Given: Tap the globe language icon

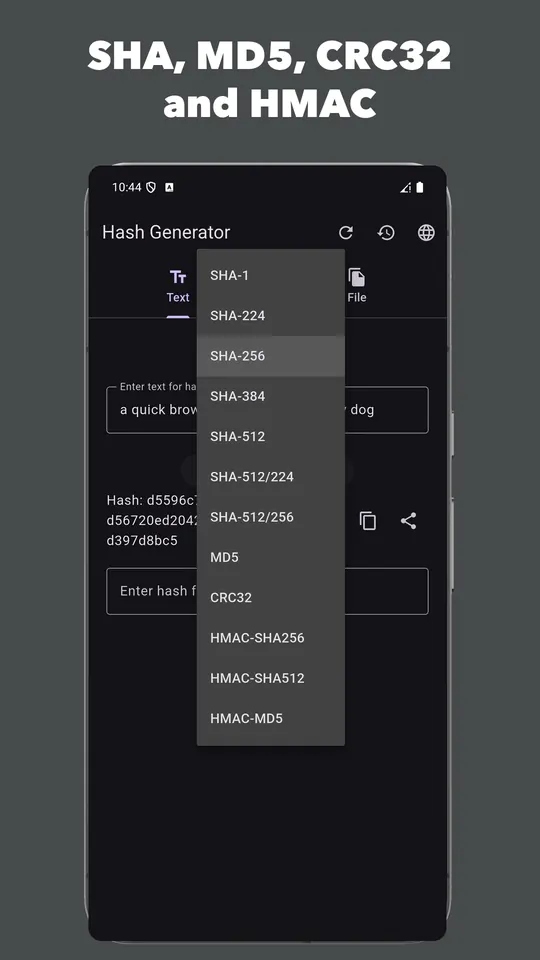Looking at the screenshot, I should [x=426, y=233].
